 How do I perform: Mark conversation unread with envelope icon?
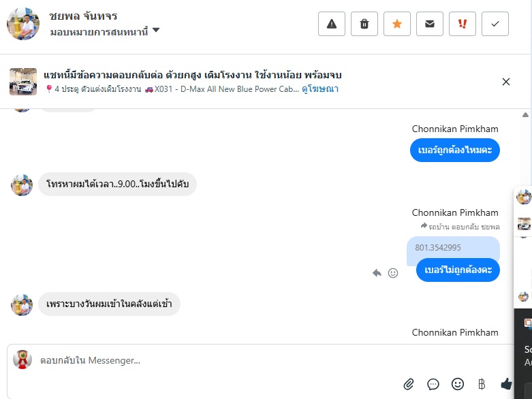430,24
